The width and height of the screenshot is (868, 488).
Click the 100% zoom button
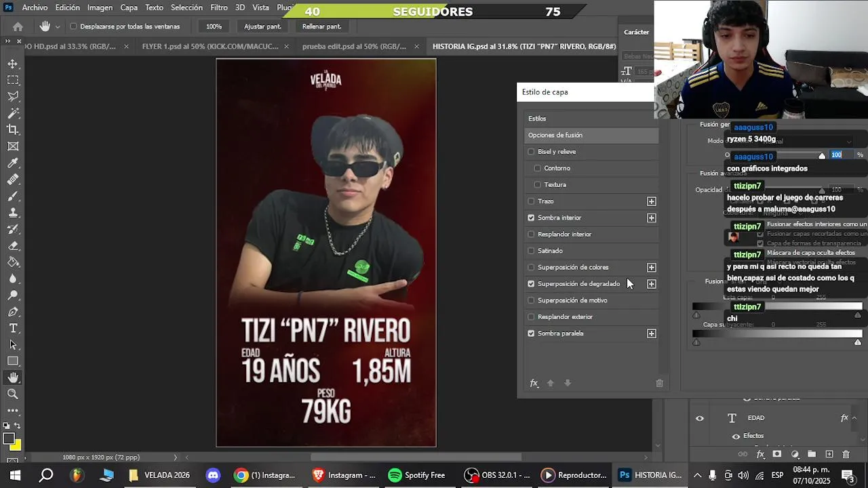[x=214, y=26]
